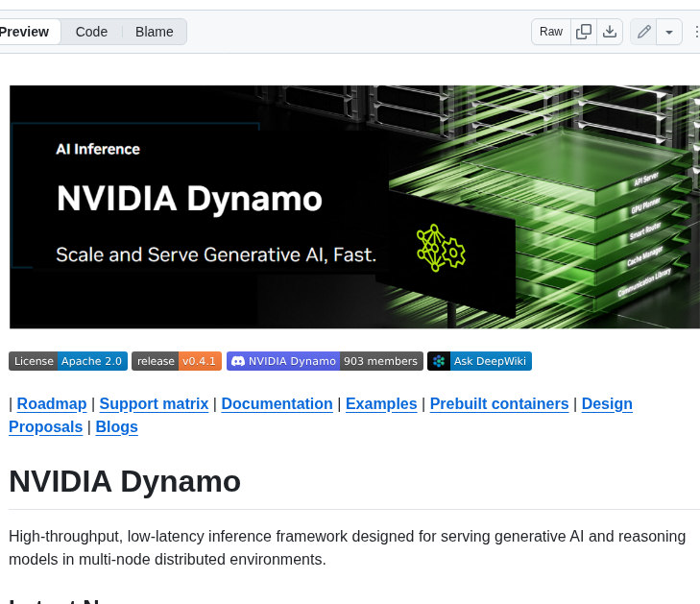The width and height of the screenshot is (700, 604).
Task: Edit this file pencil icon
Action: pyautogui.click(x=643, y=32)
